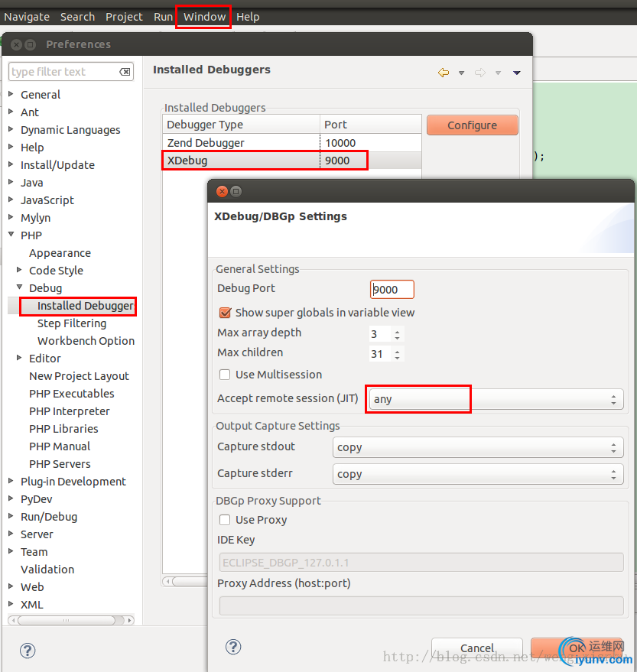This screenshot has height=672, width=637.
Task: Select PHP Manual preference page
Action: (x=60, y=446)
